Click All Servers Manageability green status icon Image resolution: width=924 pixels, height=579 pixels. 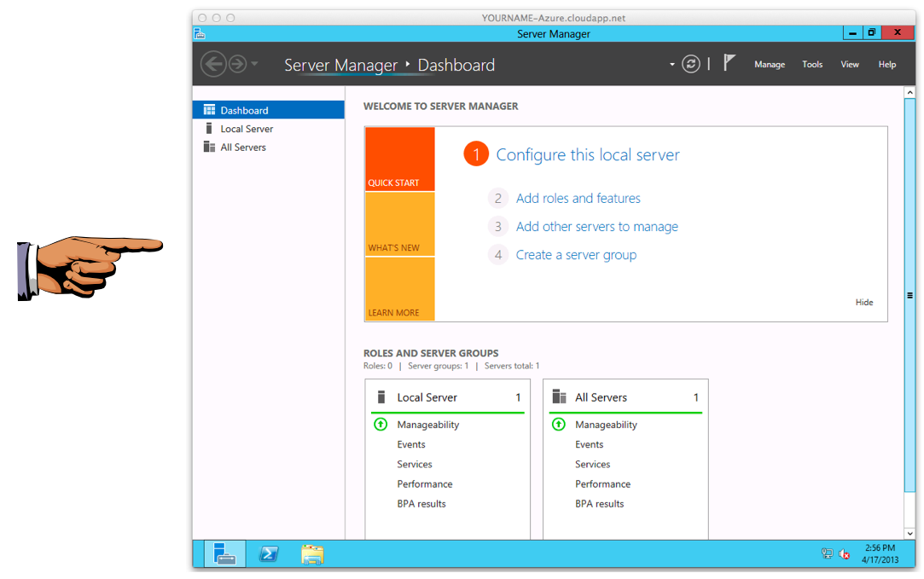[559, 424]
